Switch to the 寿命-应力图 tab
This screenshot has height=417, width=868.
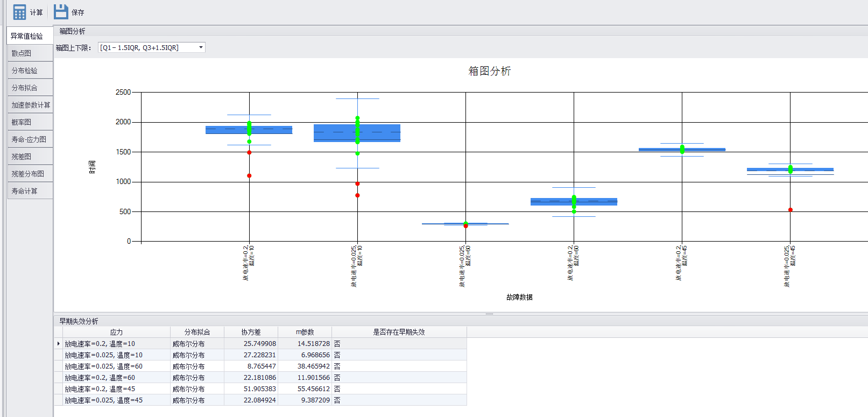click(x=30, y=139)
